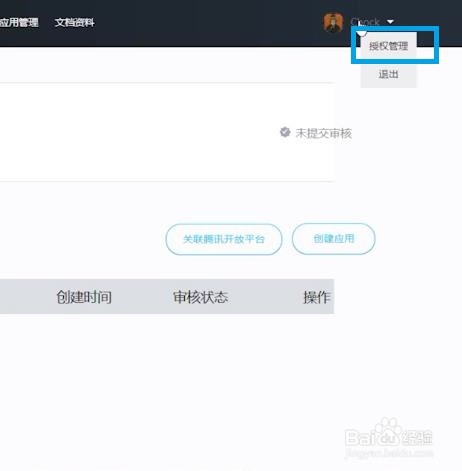Click the 操作 column header
Viewport: 462px width, 471px height.
[x=317, y=297]
